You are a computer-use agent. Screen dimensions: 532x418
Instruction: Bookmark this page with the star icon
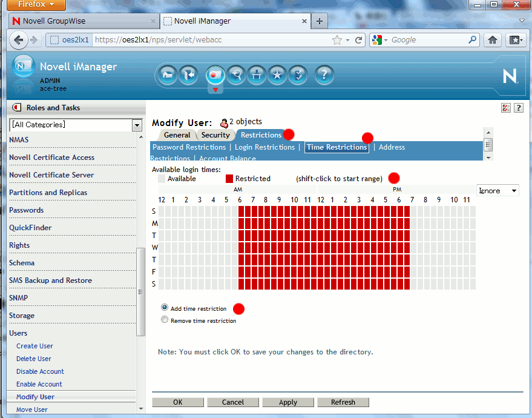click(x=337, y=40)
